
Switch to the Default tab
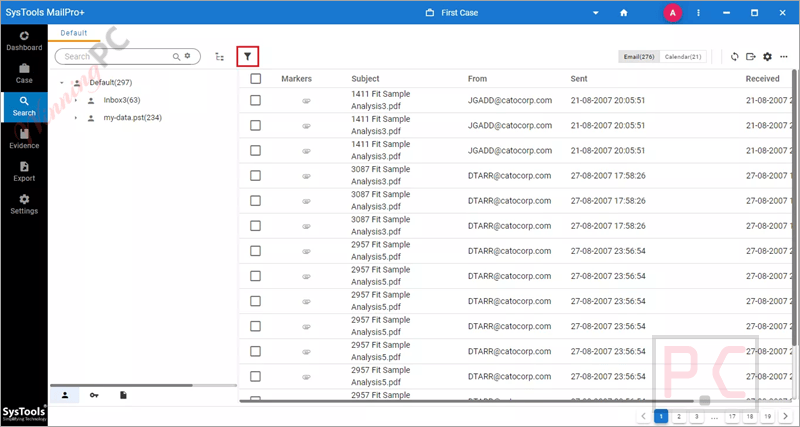[x=74, y=33]
